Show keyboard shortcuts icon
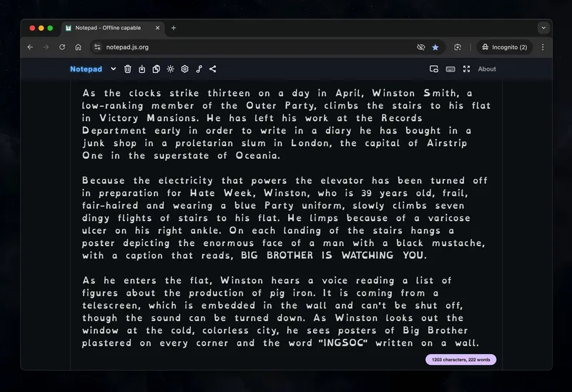 point(450,69)
